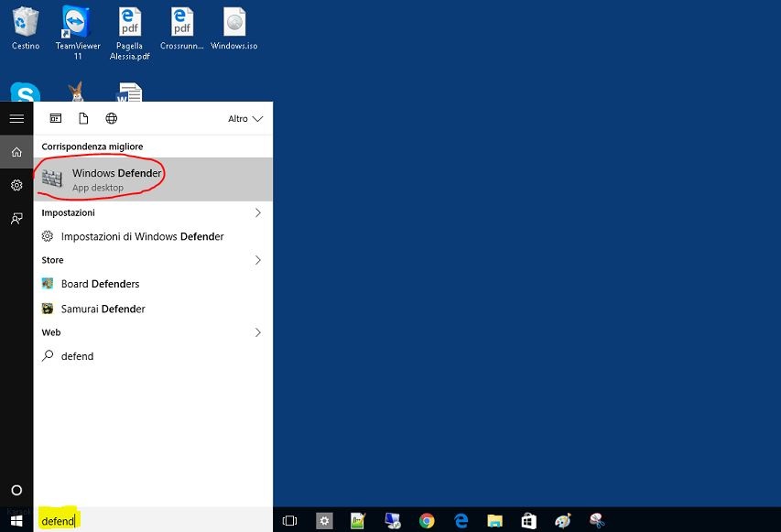Open feedback icon in the search sidebar
The width and height of the screenshot is (781, 532).
click(x=16, y=219)
